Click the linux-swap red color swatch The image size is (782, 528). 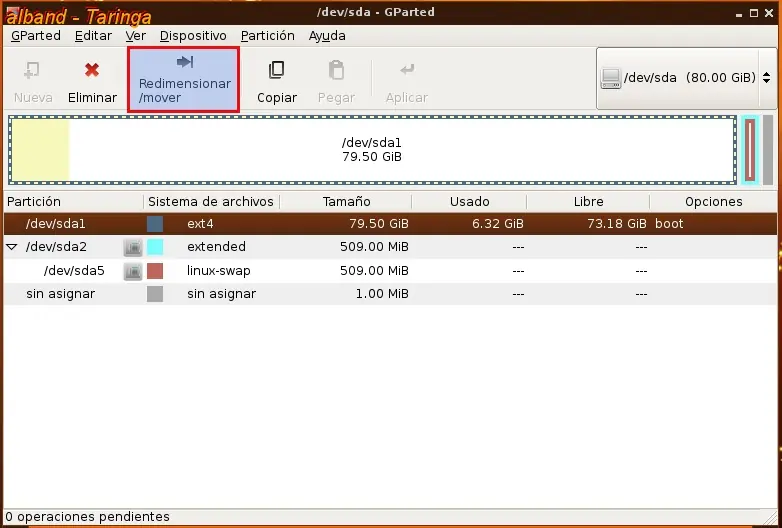[155, 271]
